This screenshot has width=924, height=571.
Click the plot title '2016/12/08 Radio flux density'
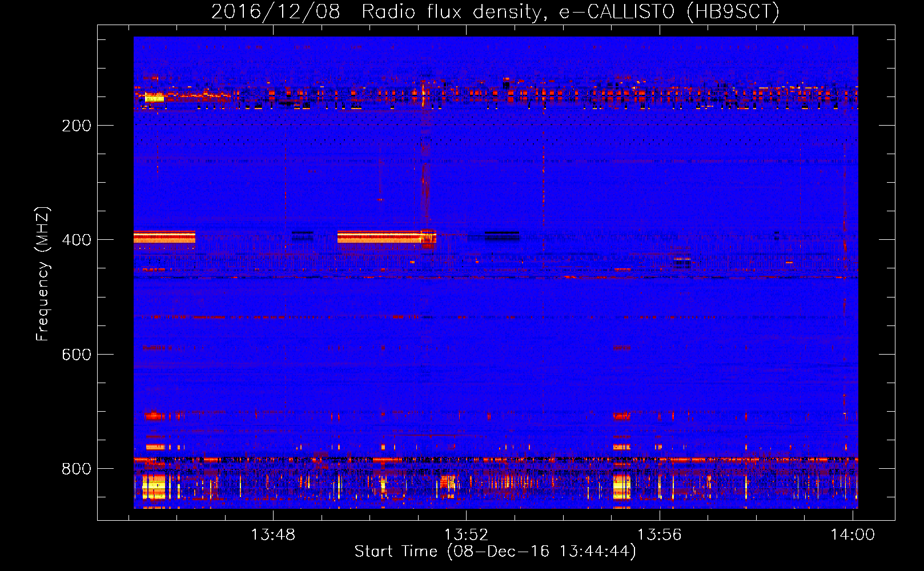pyautogui.click(x=495, y=12)
